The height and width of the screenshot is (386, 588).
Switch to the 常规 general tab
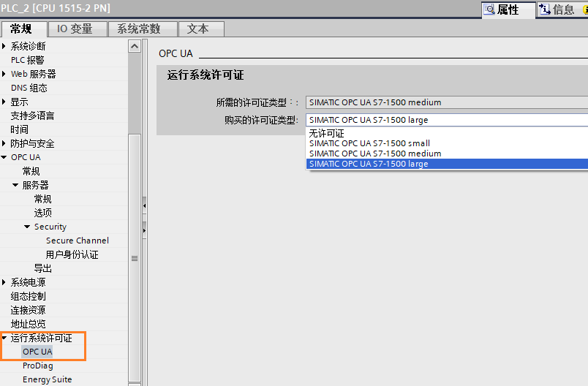[x=24, y=29]
